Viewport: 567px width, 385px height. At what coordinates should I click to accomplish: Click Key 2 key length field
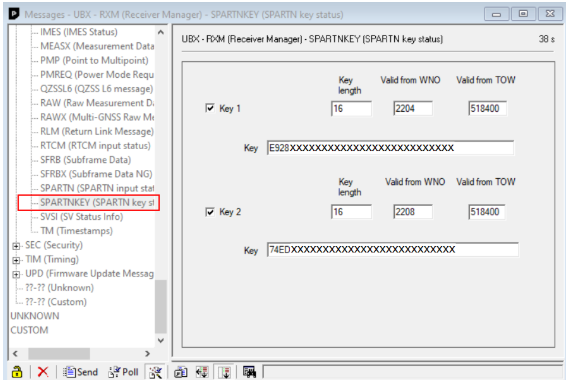point(351,212)
